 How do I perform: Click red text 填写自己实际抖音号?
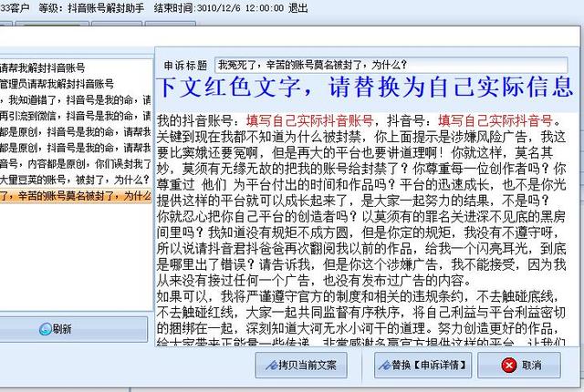point(495,121)
